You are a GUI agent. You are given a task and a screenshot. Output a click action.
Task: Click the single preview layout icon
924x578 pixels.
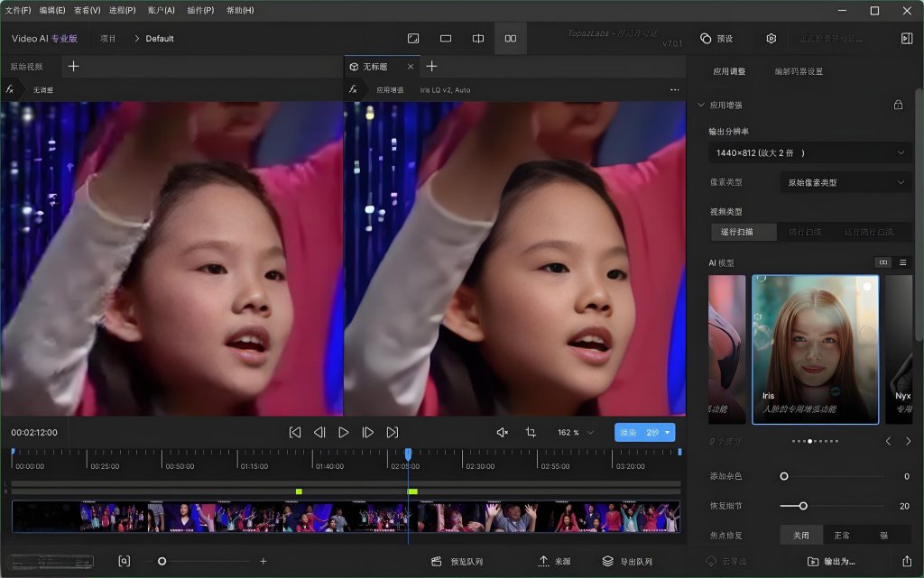(x=445, y=38)
